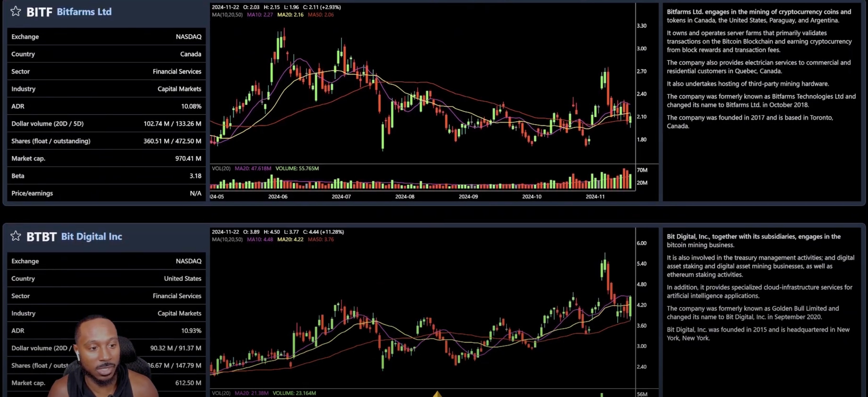Star the BITF Bitfarms stock as favorite
Viewport: 868px width, 397px height.
(x=15, y=11)
